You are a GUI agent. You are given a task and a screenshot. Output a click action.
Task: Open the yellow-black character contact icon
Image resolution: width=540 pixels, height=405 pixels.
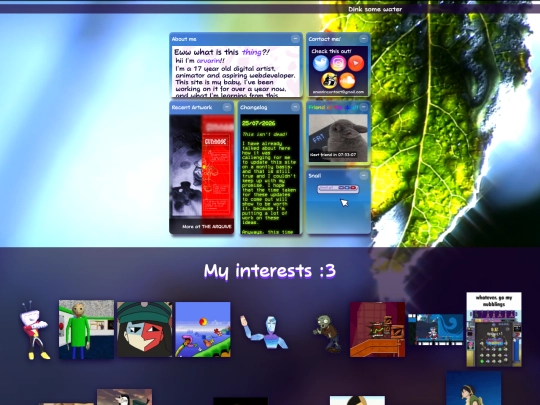(x=329, y=81)
